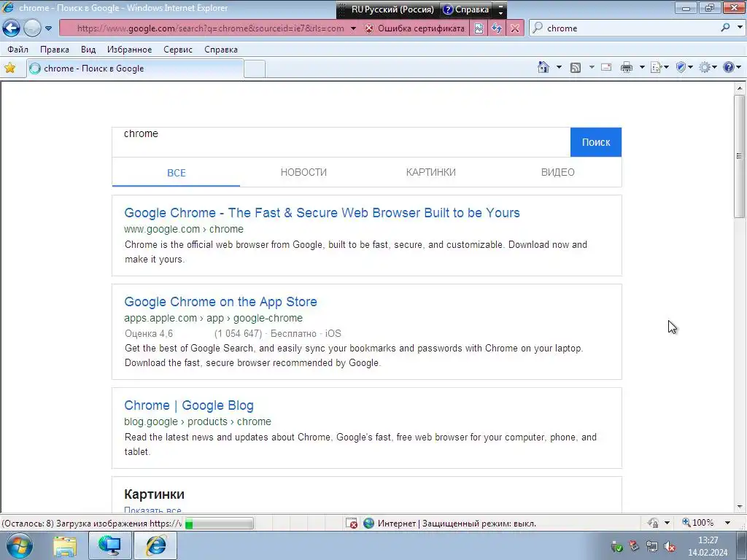Image resolution: width=747 pixels, height=560 pixels.
Task: Click the Read Mail envelope icon
Action: pos(606,67)
